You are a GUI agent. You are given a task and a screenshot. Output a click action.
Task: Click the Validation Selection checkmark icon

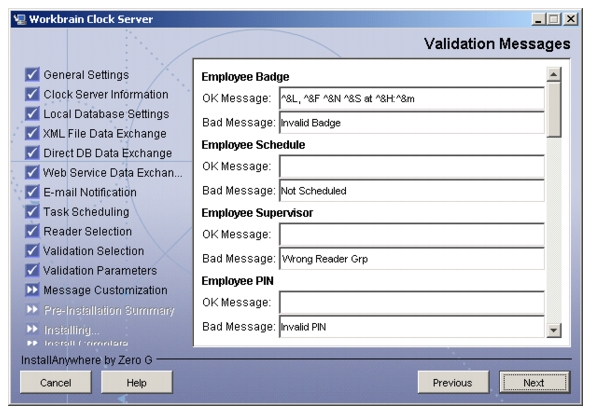[32, 251]
